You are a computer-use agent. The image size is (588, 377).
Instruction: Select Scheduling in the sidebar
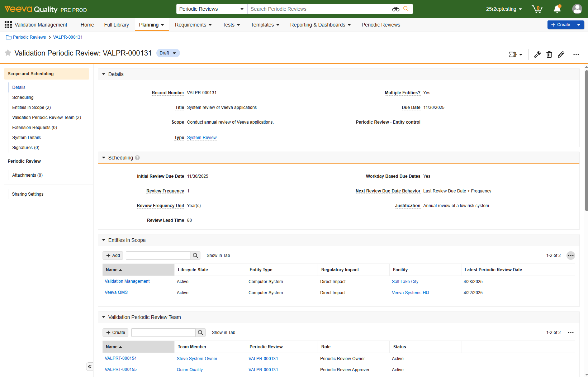23,97
